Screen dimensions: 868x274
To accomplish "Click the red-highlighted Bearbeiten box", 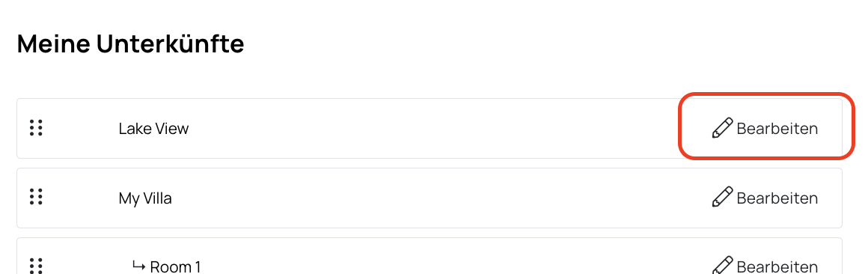I will [768, 127].
